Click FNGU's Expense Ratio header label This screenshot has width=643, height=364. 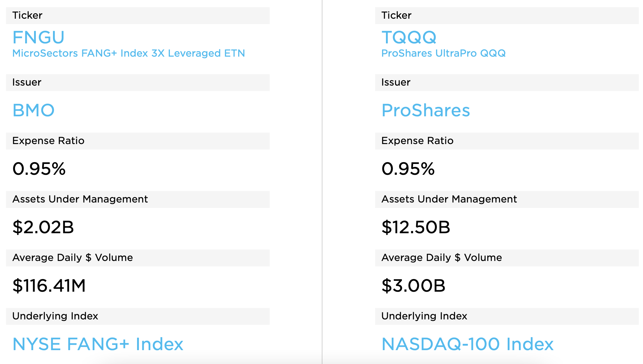(48, 141)
